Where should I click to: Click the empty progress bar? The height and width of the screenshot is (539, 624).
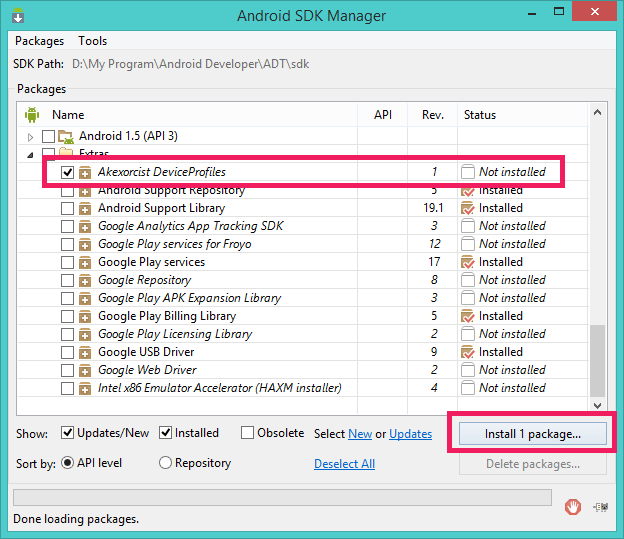pos(283,498)
